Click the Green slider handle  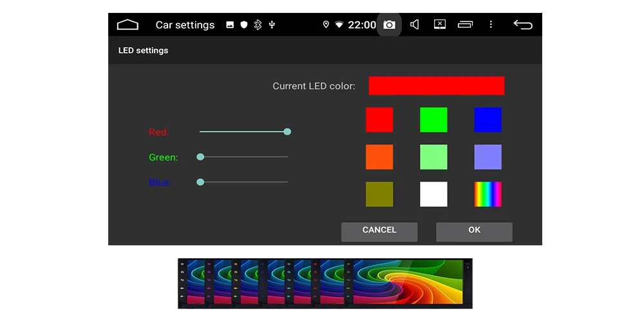pos(200,156)
